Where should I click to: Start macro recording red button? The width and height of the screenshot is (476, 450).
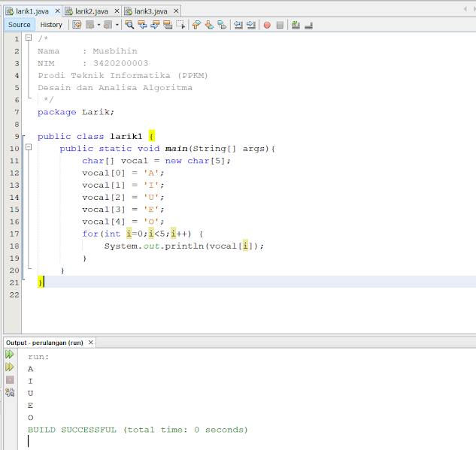coord(267,25)
